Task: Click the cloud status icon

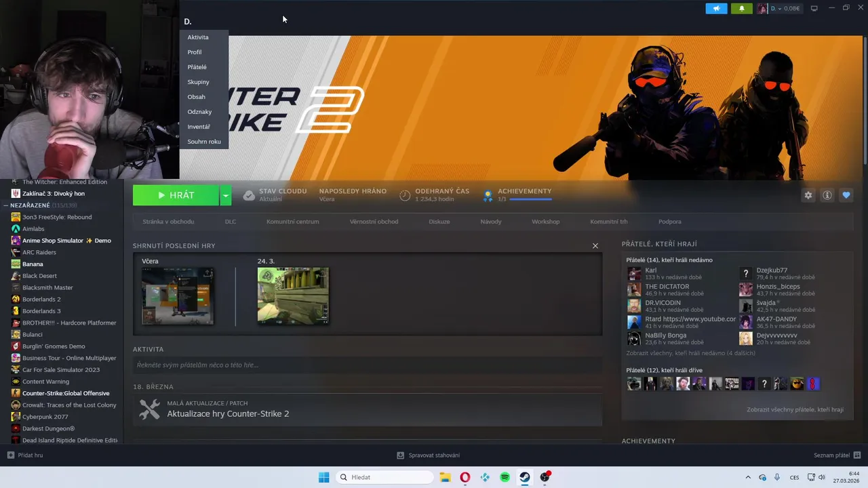Action: coord(249,195)
